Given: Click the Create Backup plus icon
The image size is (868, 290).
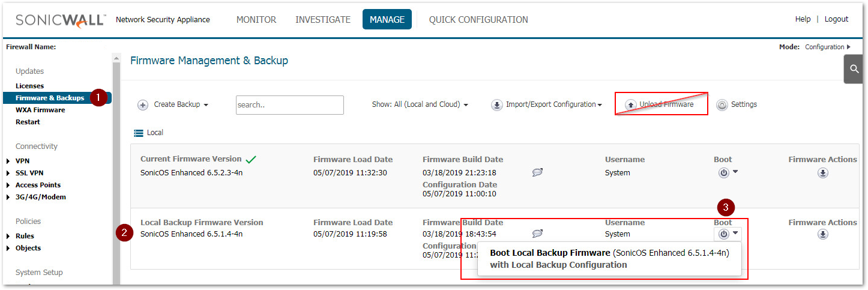Looking at the screenshot, I should (143, 104).
